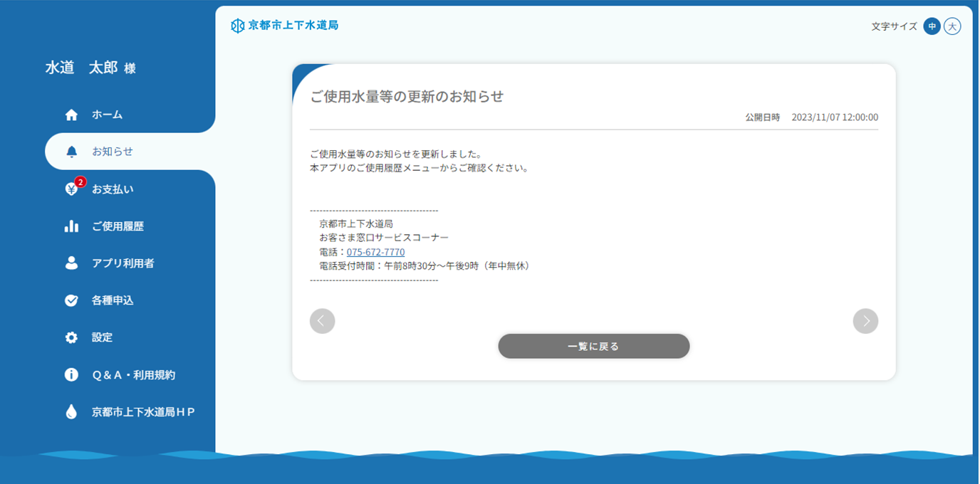Viewport: 980px width, 484px height.
Task: Go to next notice with right arrow
Action: click(x=865, y=321)
